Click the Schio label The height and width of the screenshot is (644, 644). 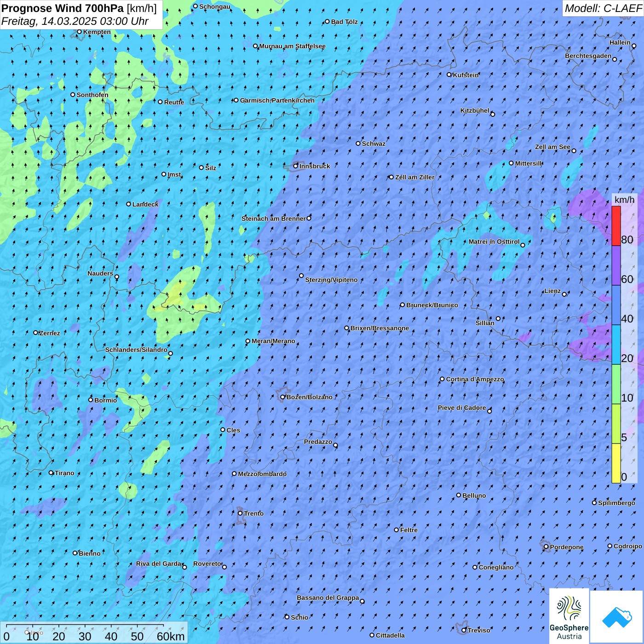[x=299, y=617]
